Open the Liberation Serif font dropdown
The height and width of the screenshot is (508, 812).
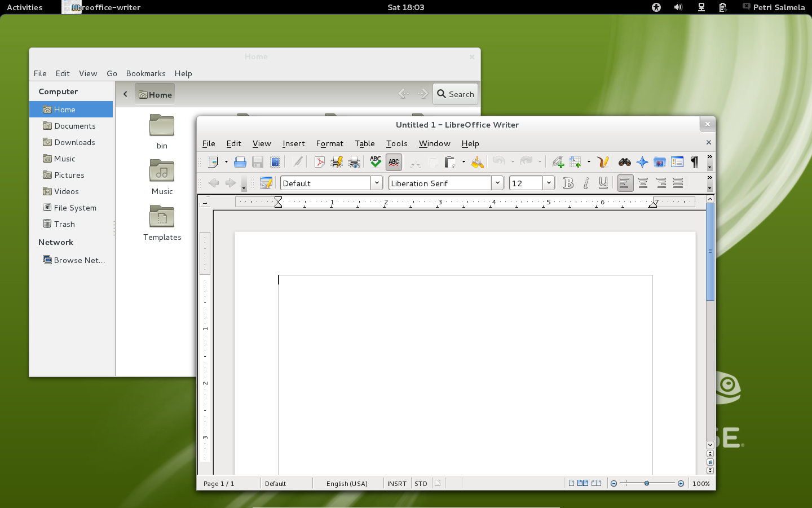click(x=497, y=183)
